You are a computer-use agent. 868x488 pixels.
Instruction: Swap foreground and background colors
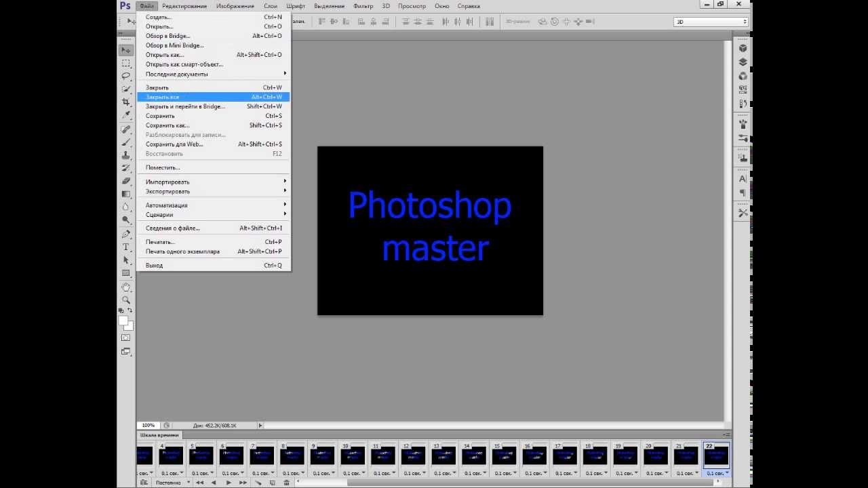(x=130, y=310)
